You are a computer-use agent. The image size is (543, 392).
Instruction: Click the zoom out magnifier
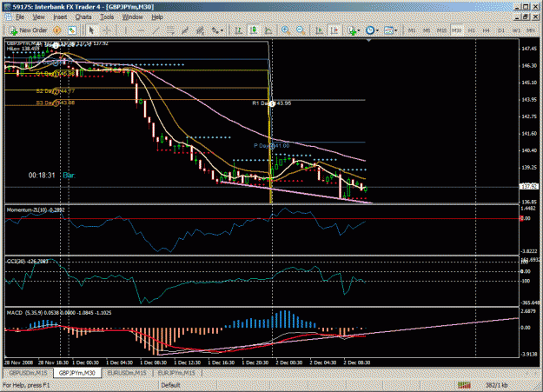click(x=301, y=30)
